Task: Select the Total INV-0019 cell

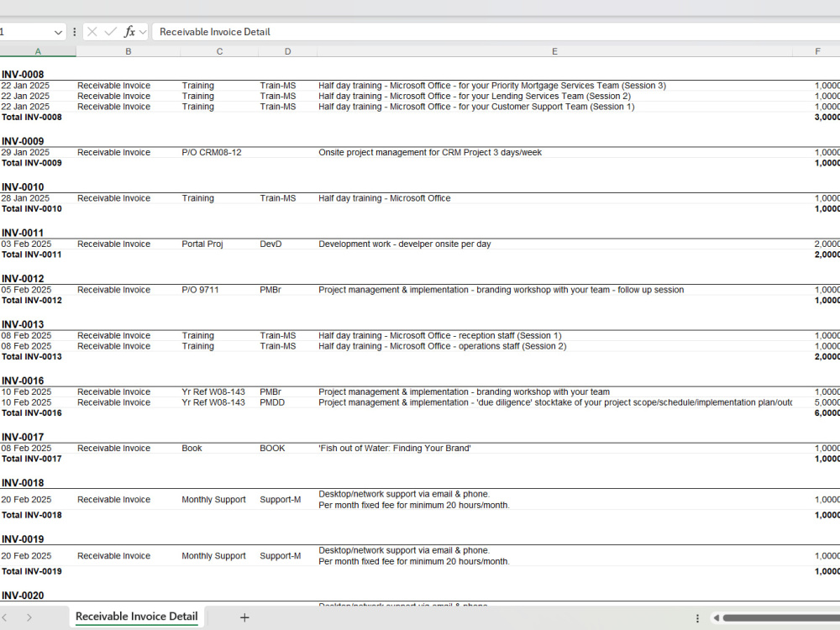Action: 32,571
